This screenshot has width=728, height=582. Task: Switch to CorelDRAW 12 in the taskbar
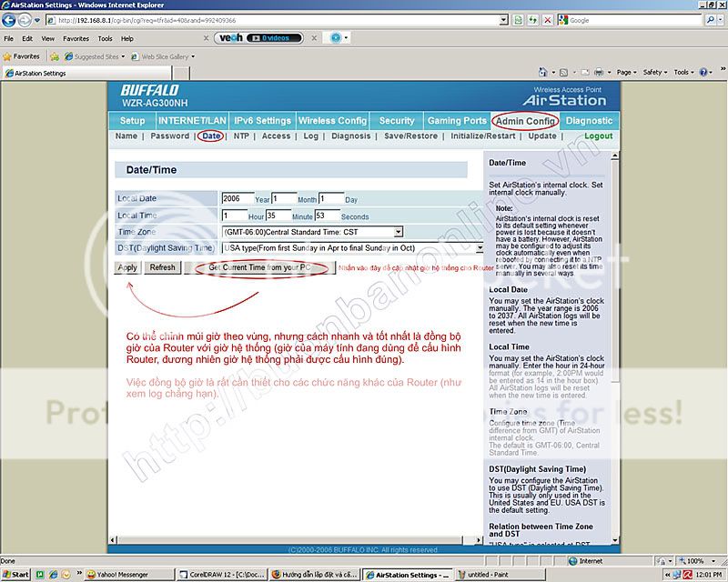tap(222, 575)
